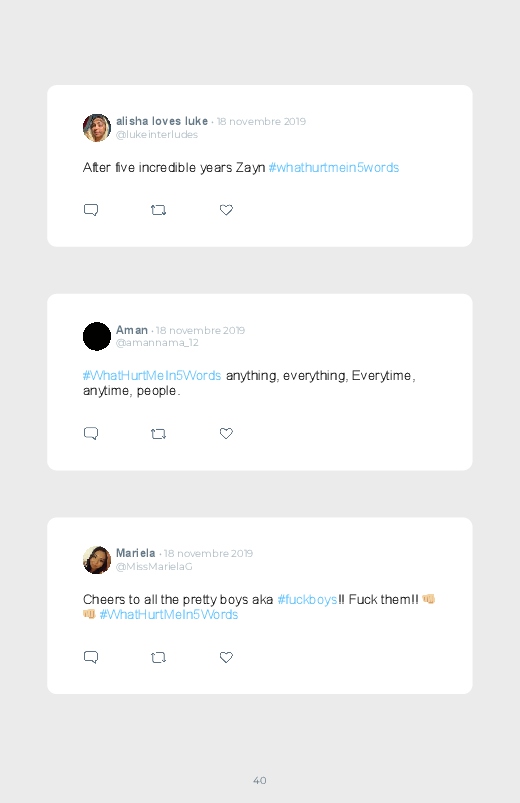The image size is (520, 803).
Task: Open the @MissMarielaG handle
Action: [154, 566]
